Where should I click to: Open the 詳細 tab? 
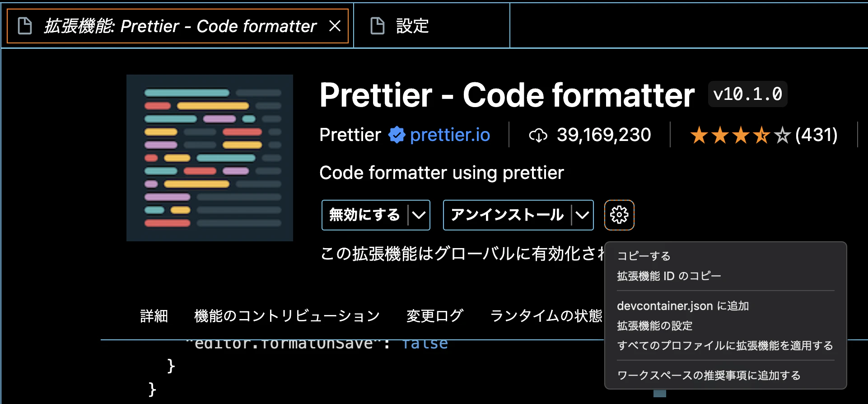154,316
